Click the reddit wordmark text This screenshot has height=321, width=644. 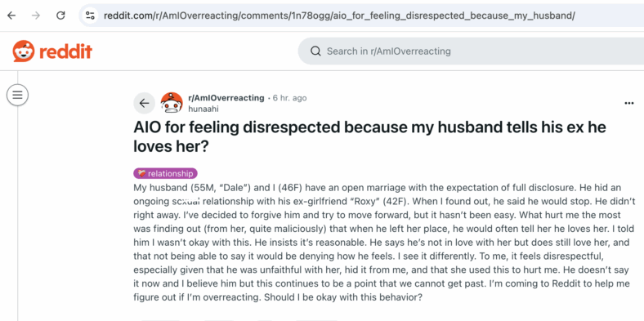pos(65,51)
